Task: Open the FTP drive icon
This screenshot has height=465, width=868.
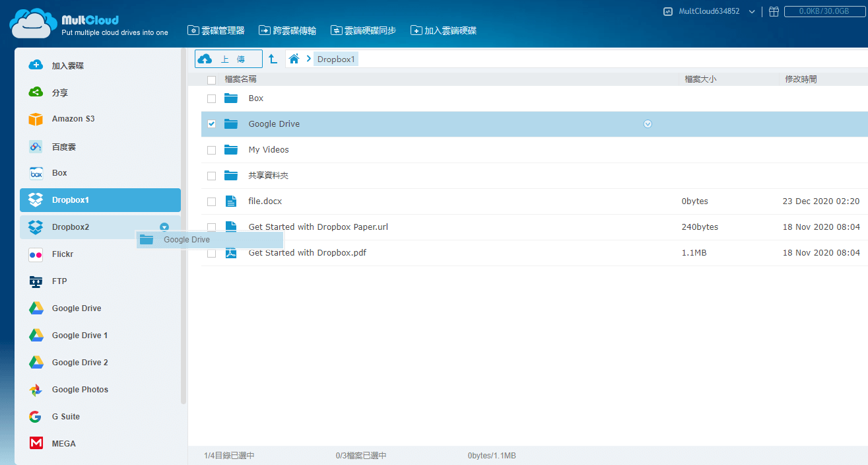Action: pos(36,281)
